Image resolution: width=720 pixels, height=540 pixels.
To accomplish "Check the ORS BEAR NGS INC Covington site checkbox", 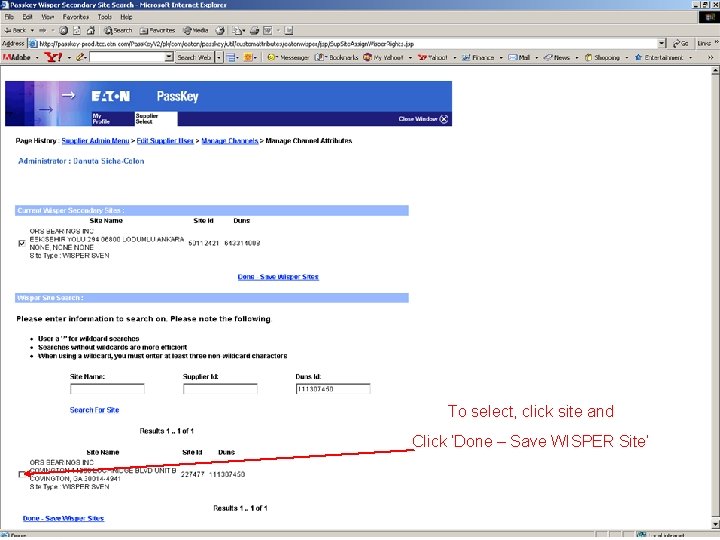I will tap(22, 474).
